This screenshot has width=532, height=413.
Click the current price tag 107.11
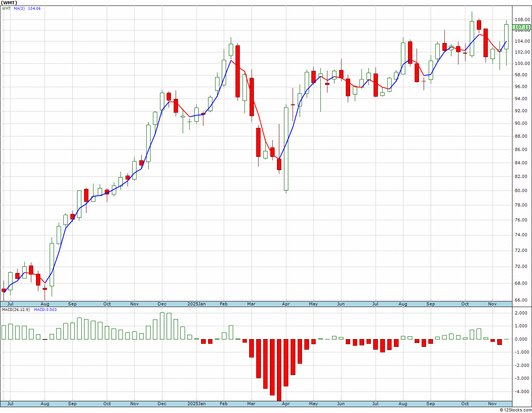(x=522, y=27)
